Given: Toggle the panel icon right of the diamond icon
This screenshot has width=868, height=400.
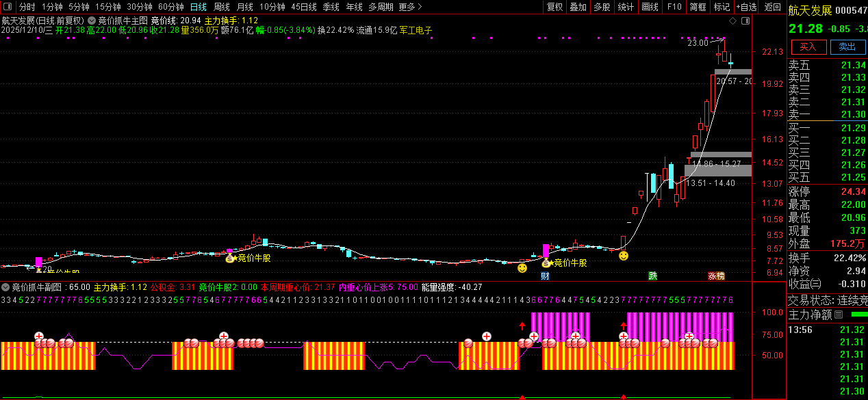Looking at the screenshot, I should [x=744, y=21].
